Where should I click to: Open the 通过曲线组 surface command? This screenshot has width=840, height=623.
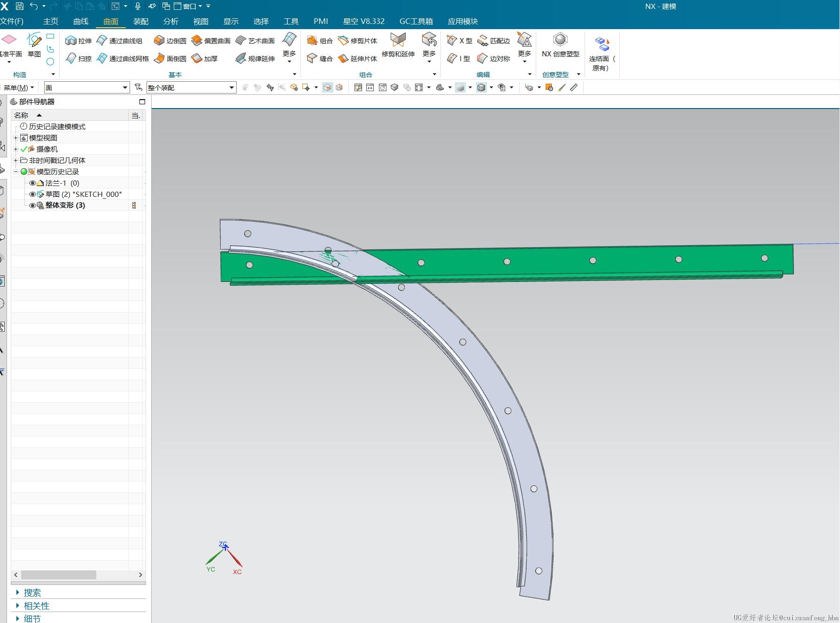[x=120, y=41]
